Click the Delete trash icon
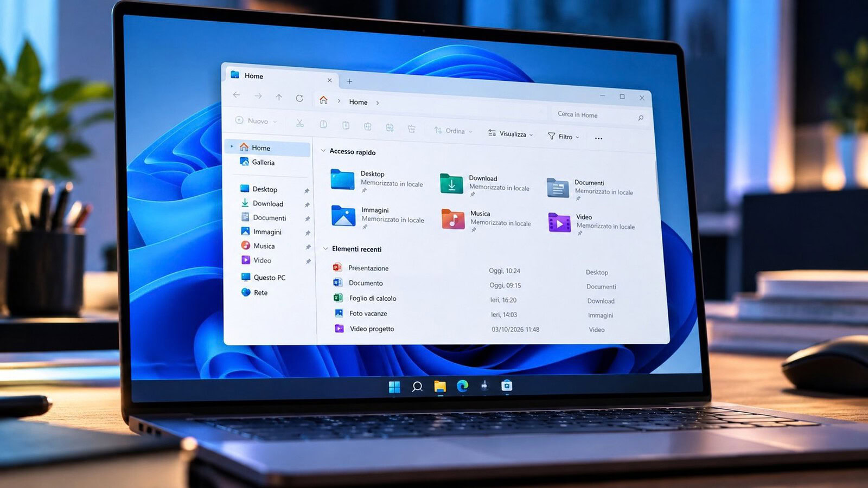 [412, 129]
